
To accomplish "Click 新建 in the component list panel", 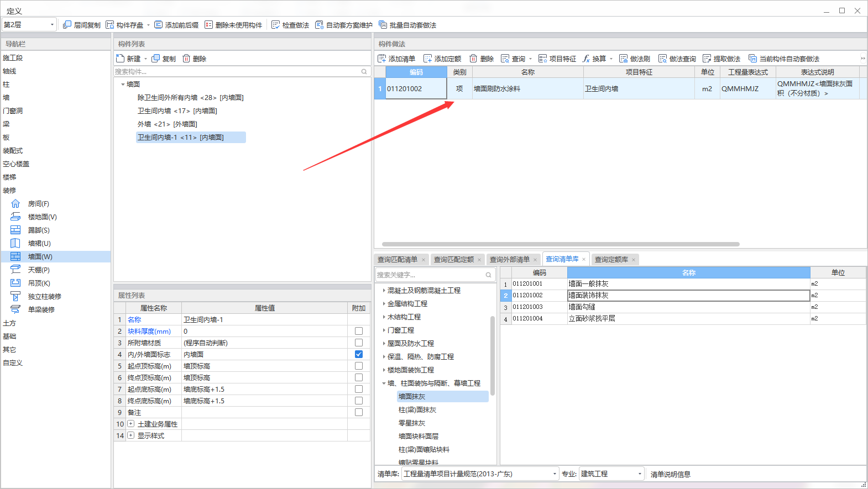I will [128, 59].
